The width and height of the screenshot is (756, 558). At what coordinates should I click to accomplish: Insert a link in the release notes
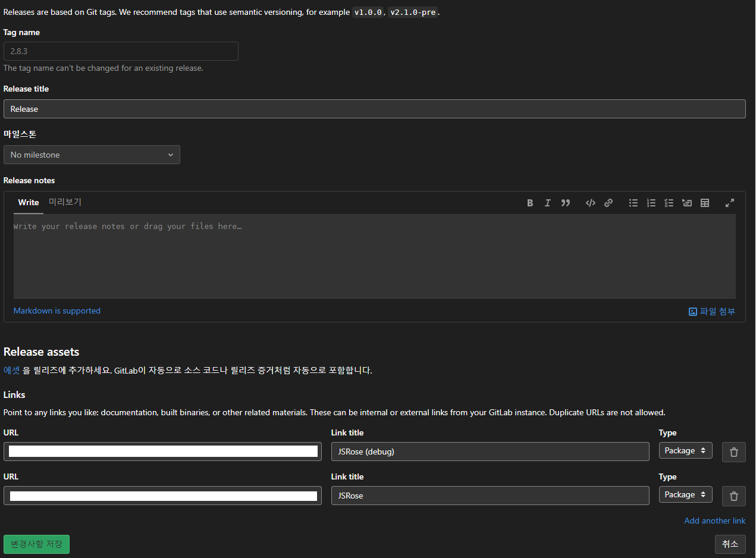pyautogui.click(x=608, y=202)
